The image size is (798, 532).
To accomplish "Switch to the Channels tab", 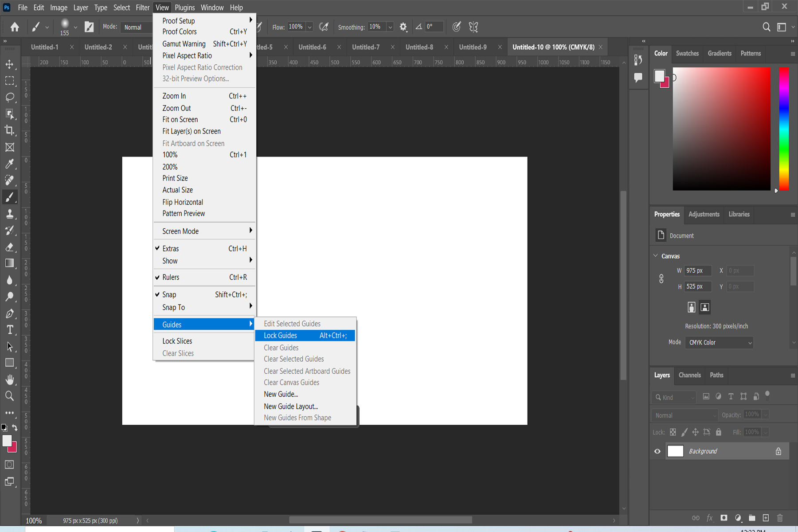I will point(689,375).
